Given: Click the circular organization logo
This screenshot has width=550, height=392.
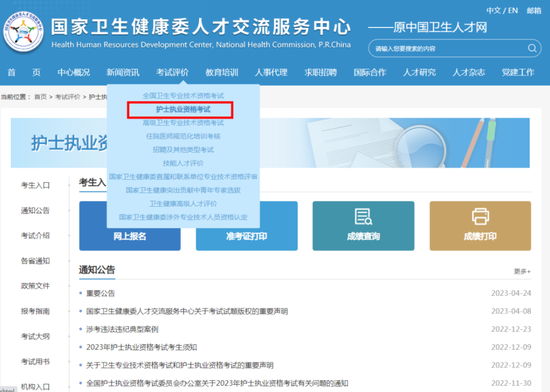Looking at the screenshot, I should point(24,32).
